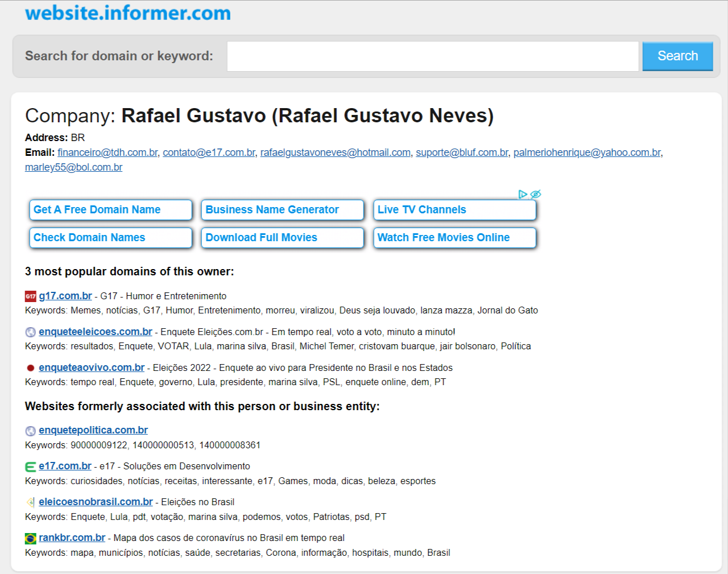Image resolution: width=728 pixels, height=574 pixels.
Task: Click the keywords line '90000009122, 140000000513'
Action: pyautogui.click(x=143, y=445)
